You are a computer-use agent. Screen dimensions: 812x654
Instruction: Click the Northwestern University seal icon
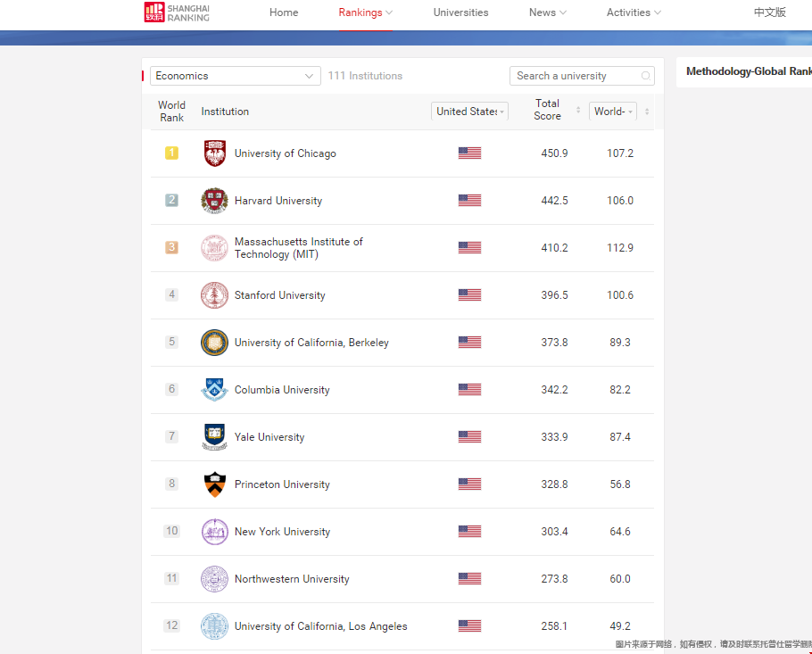(x=214, y=579)
